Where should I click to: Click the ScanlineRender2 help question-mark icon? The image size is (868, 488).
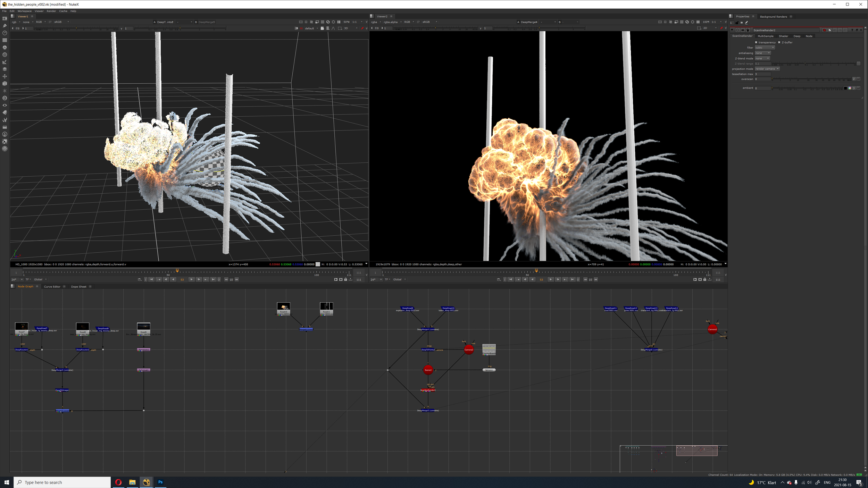coord(852,30)
